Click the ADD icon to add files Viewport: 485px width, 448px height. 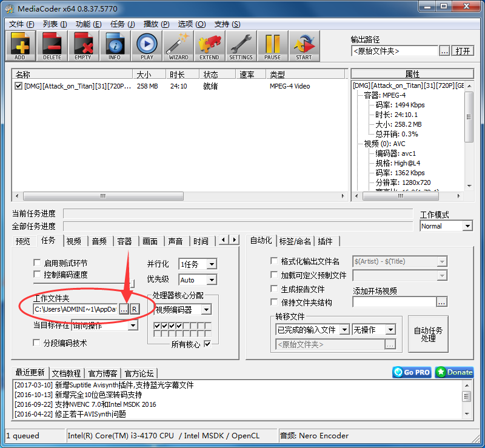click(x=20, y=45)
